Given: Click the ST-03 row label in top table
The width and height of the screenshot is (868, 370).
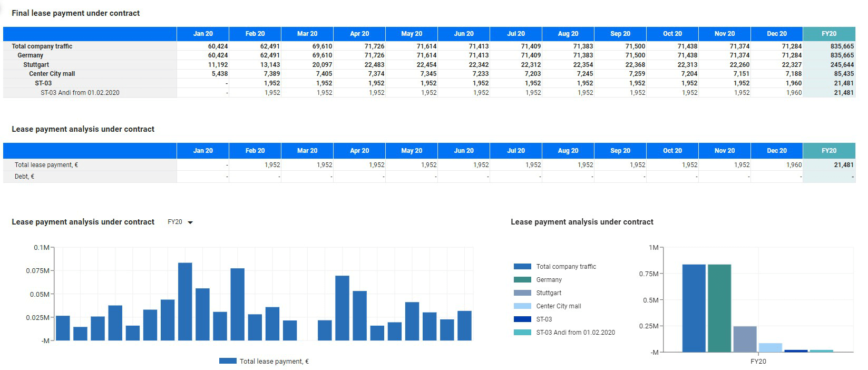Looking at the screenshot, I should click(x=43, y=83).
